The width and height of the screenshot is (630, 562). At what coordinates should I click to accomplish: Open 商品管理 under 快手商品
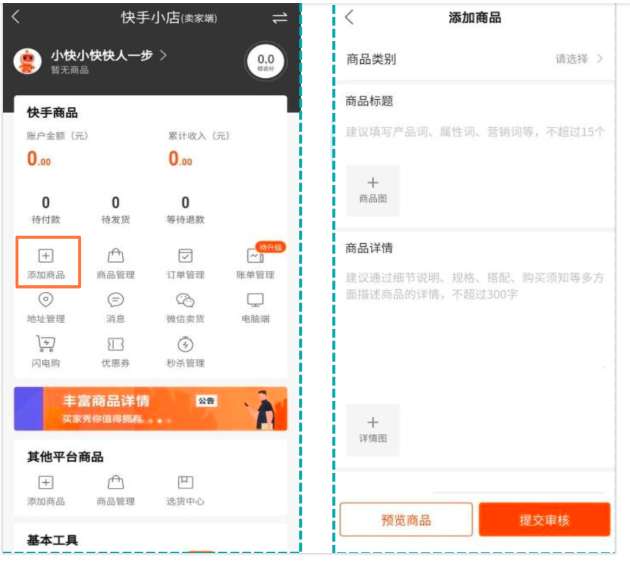(x=116, y=264)
